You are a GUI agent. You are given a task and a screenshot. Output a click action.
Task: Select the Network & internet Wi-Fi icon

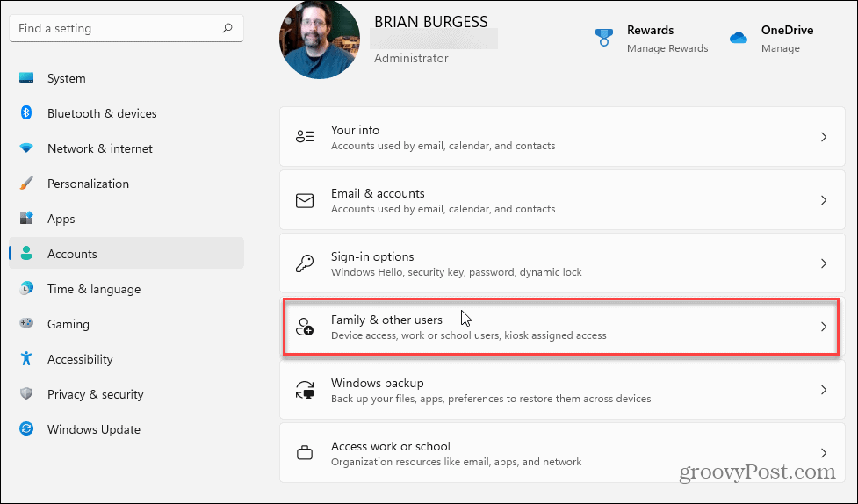pyautogui.click(x=26, y=148)
